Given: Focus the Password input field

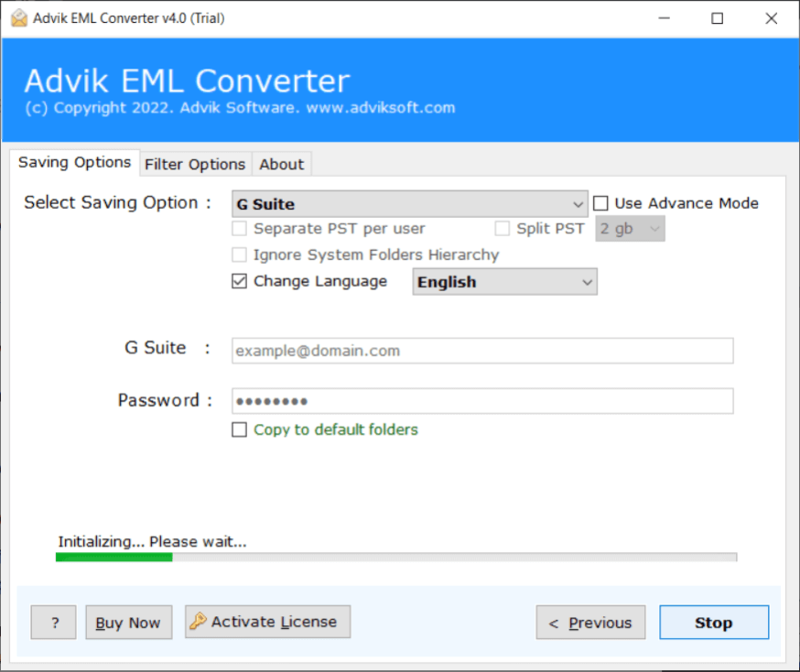Looking at the screenshot, I should tap(482, 401).
